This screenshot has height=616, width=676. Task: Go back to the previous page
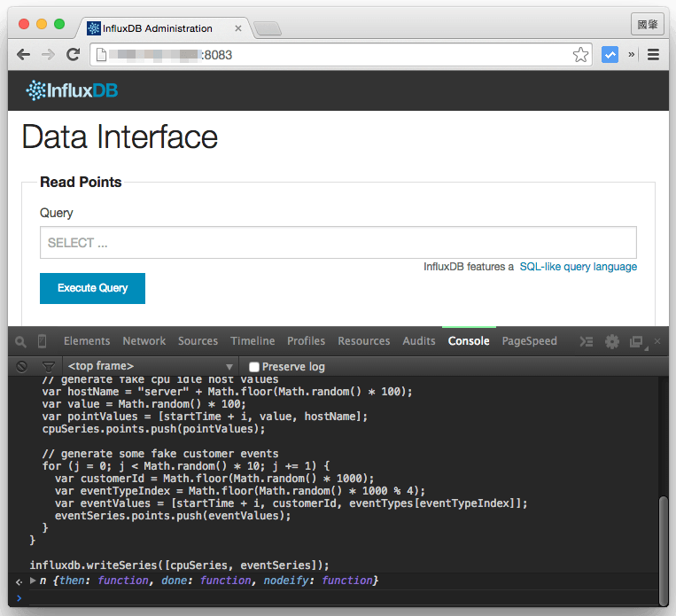23,55
